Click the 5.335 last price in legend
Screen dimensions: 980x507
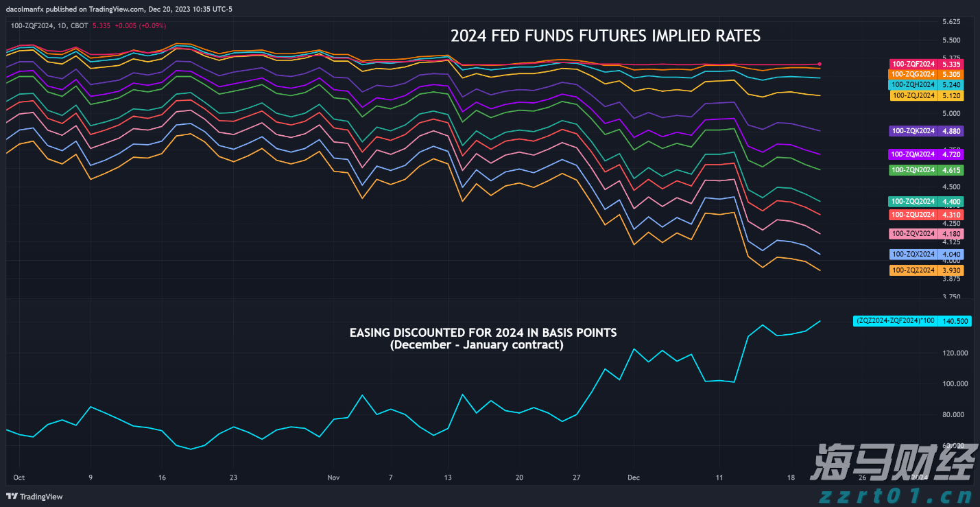coord(101,25)
